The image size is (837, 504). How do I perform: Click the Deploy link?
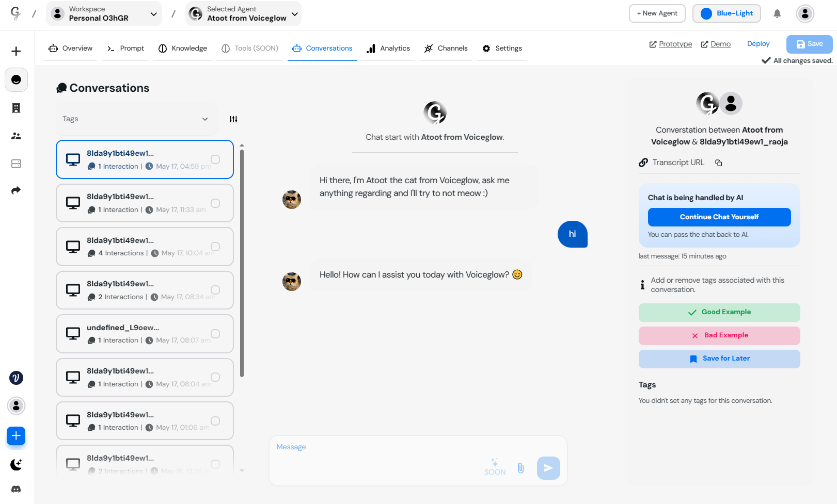click(759, 44)
